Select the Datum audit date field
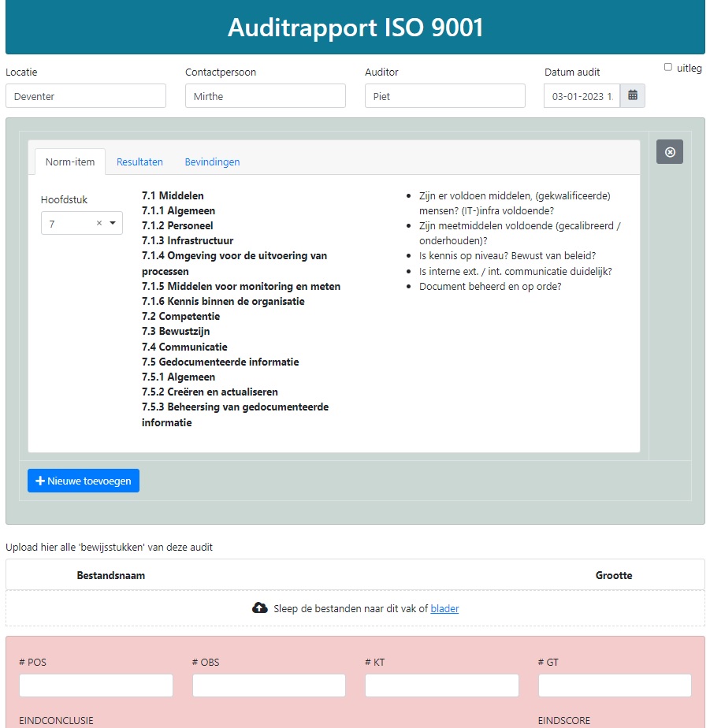This screenshot has height=728, width=710. click(582, 95)
